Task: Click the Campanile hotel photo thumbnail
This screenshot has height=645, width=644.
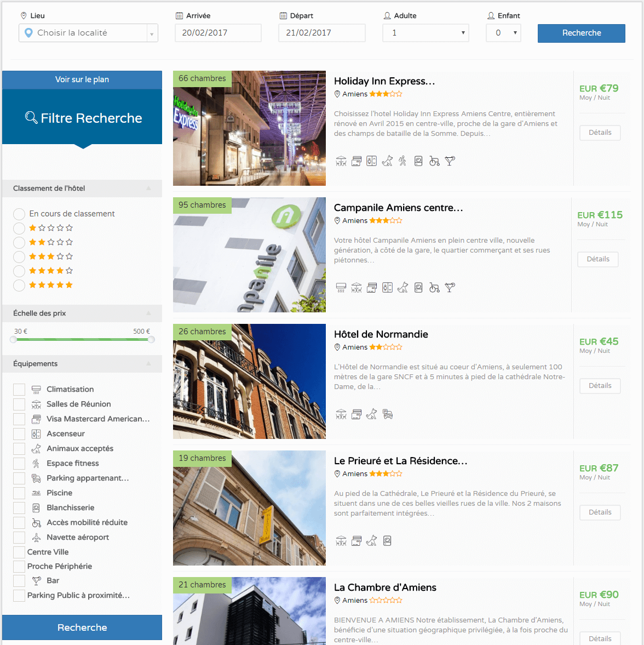Action: coord(250,255)
